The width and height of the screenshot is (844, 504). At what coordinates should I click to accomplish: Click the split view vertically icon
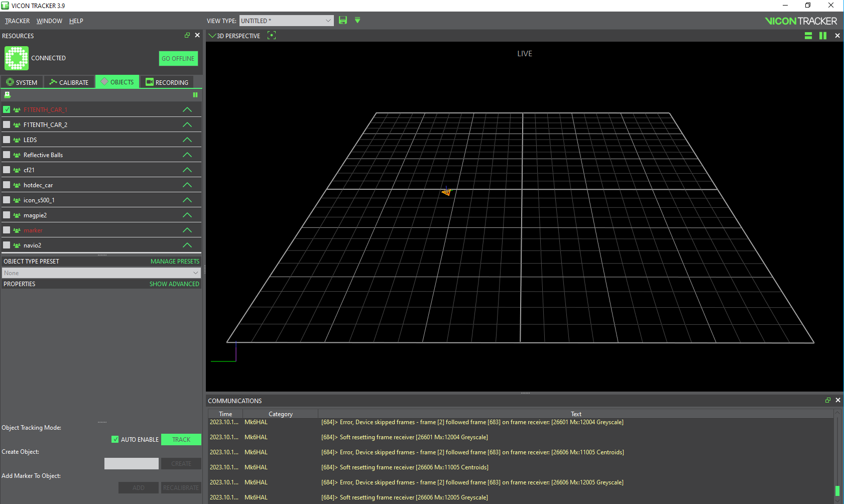pos(822,36)
